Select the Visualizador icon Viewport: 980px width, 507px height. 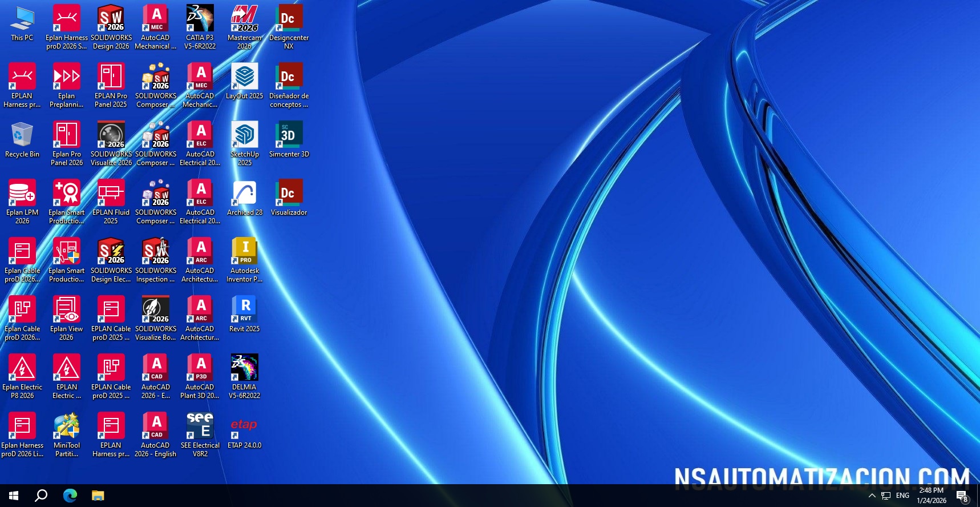click(x=289, y=199)
